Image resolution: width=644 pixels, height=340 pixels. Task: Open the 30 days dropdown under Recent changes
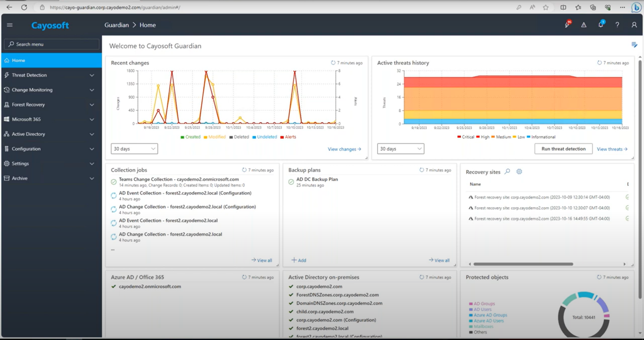[134, 149]
